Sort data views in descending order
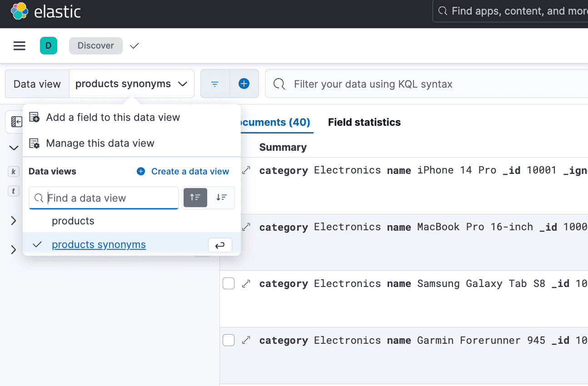This screenshot has height=386, width=588. [222, 198]
